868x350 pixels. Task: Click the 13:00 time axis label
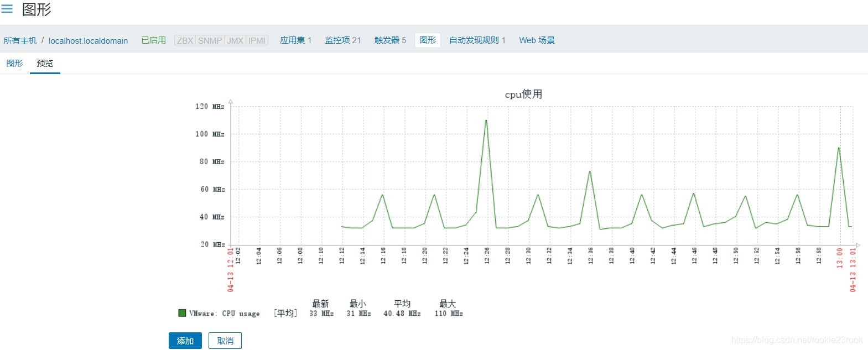840,258
